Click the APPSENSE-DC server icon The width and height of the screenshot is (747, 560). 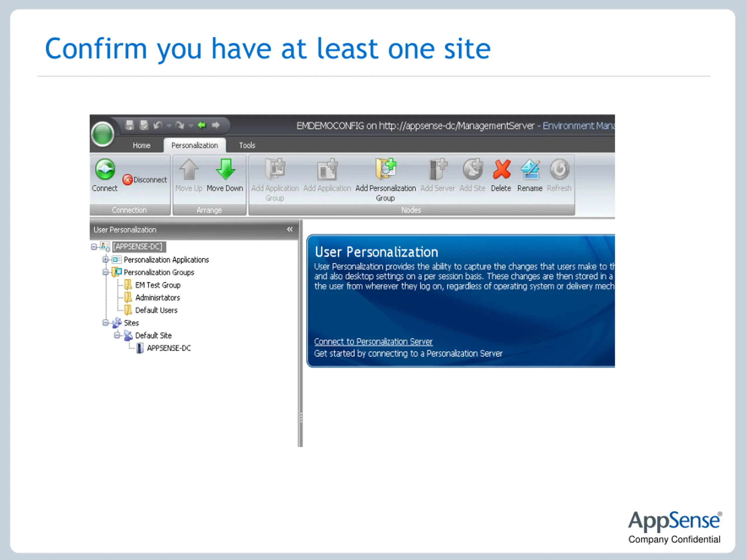click(140, 348)
